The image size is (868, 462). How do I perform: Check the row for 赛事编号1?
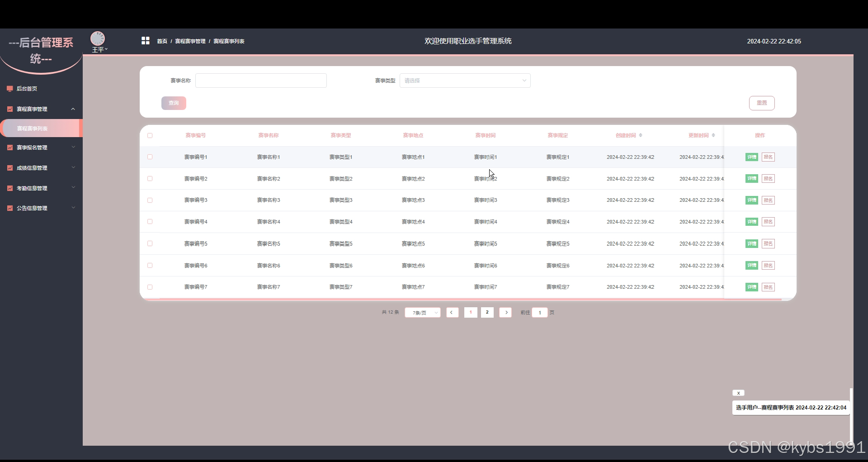150,157
